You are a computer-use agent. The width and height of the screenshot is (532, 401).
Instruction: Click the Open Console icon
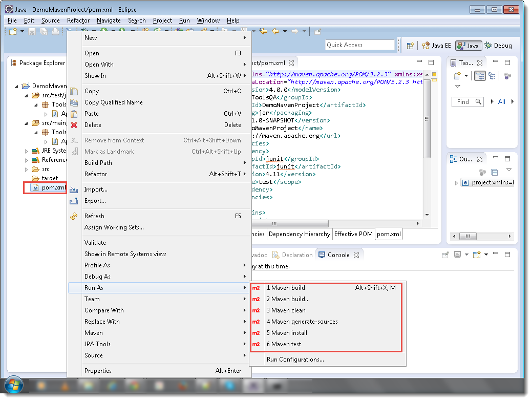tap(477, 255)
